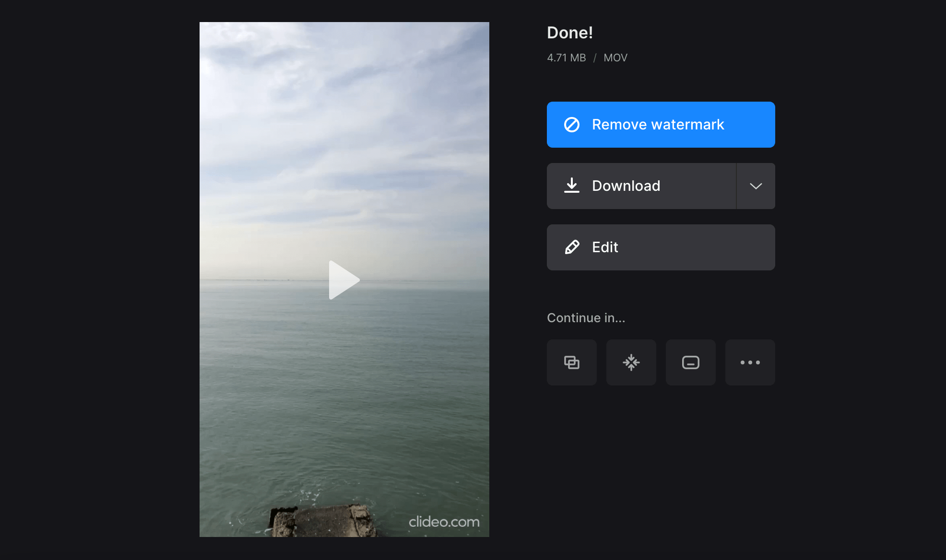Screen dimensions: 946x560
Task: Click the blue Remove watermark button
Action: [661, 124]
